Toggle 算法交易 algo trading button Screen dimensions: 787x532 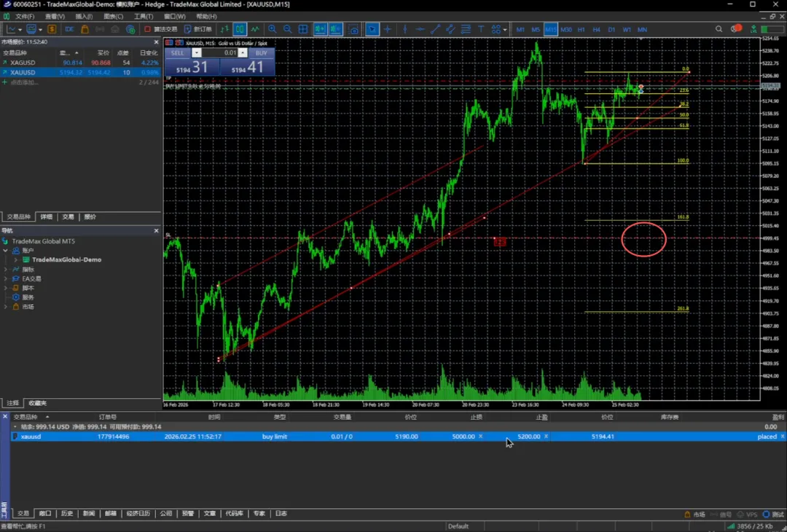pyautogui.click(x=160, y=29)
